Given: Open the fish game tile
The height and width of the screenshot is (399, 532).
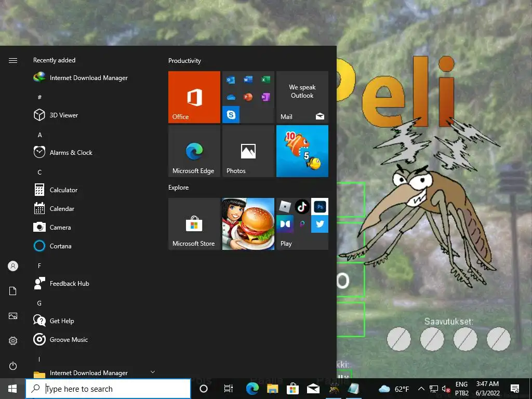Looking at the screenshot, I should 302,151.
